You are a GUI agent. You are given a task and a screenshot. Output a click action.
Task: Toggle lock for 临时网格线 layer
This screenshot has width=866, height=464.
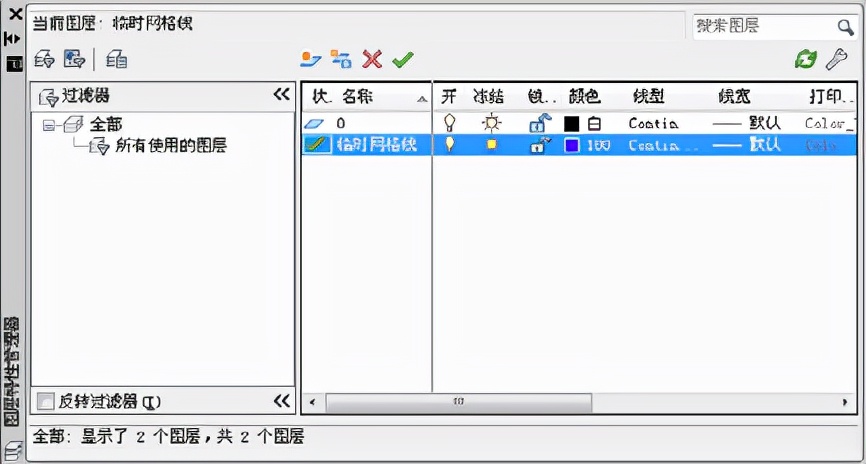tap(540, 145)
